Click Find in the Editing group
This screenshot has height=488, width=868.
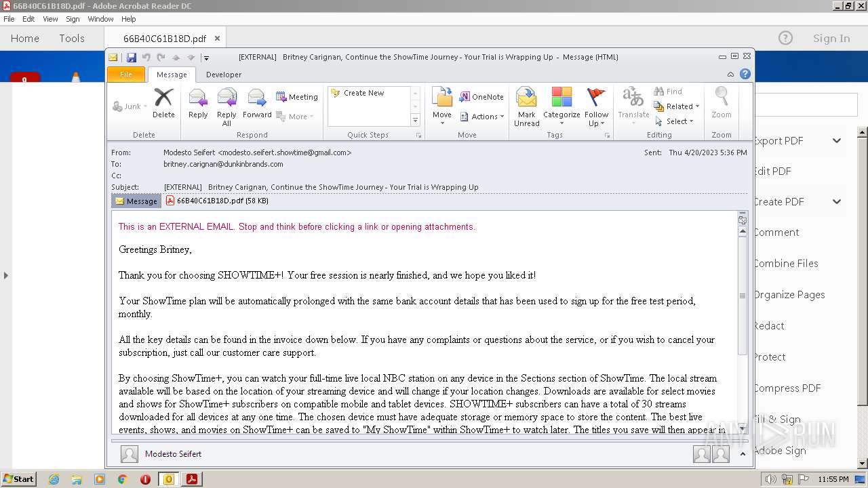point(668,91)
